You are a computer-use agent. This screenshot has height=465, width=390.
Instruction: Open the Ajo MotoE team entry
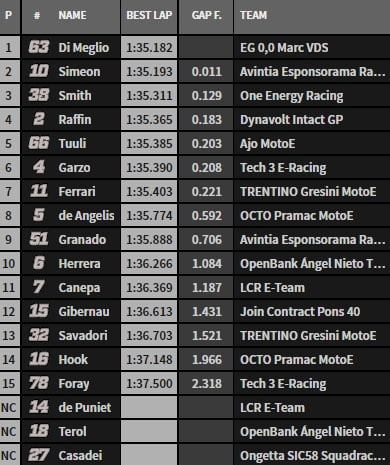(268, 144)
